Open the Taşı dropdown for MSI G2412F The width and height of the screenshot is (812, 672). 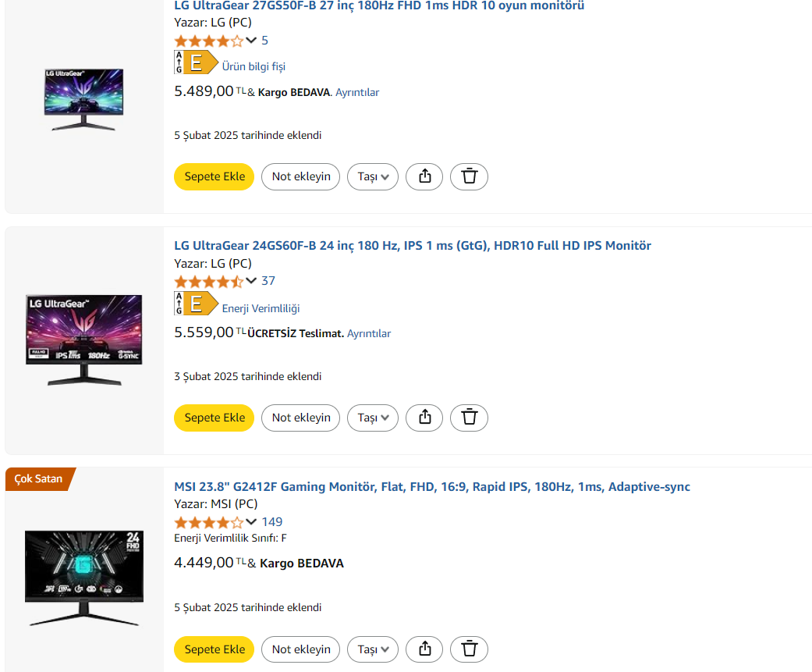pyautogui.click(x=372, y=649)
